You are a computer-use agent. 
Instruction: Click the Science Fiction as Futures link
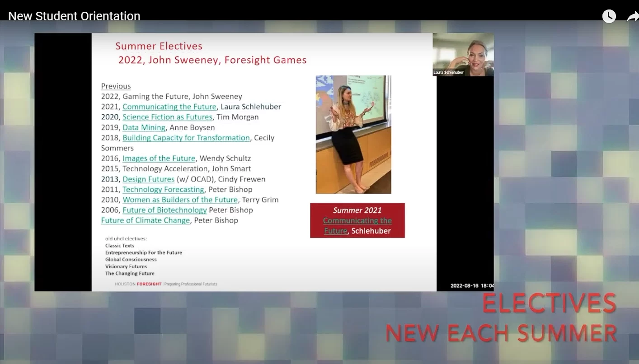point(167,117)
